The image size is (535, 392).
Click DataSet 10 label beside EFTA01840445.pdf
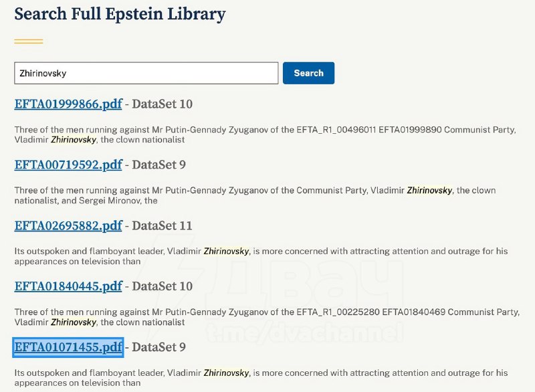click(x=162, y=286)
